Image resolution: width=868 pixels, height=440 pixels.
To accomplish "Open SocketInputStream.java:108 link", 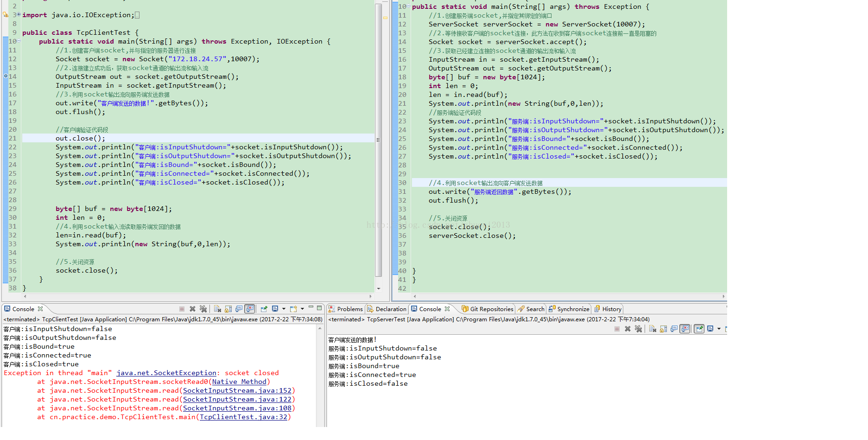I will (237, 408).
